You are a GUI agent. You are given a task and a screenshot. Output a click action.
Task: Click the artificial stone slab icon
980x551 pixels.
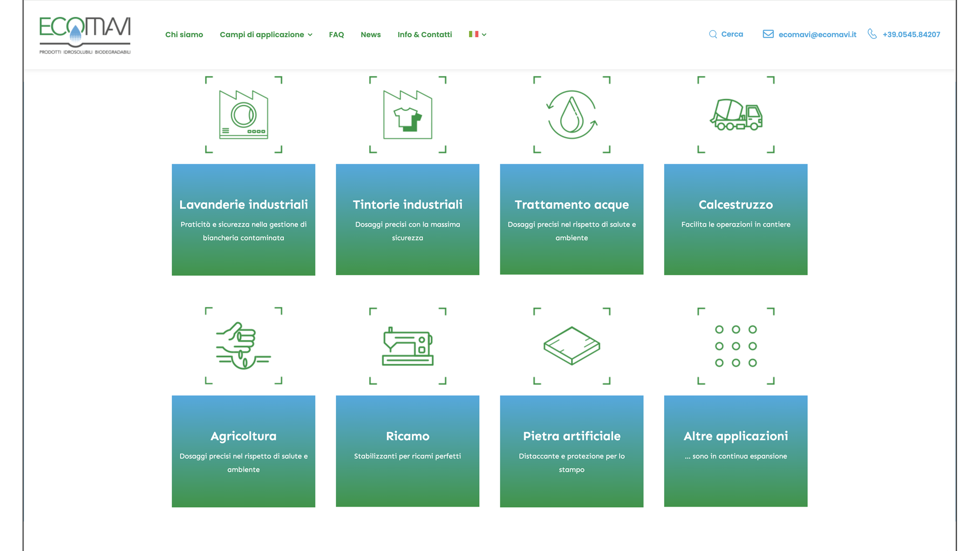[572, 346]
